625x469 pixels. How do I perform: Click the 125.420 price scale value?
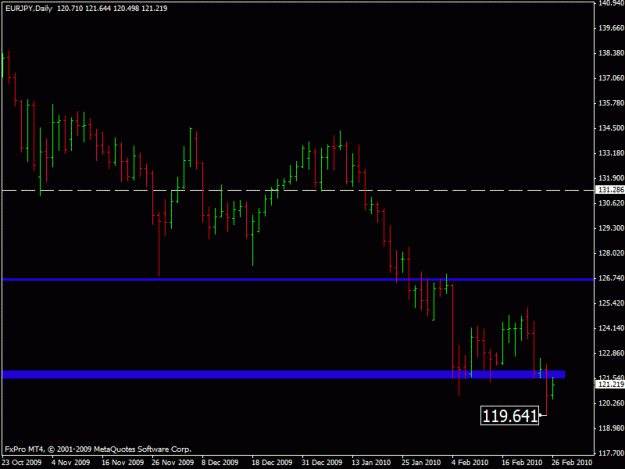coord(611,303)
